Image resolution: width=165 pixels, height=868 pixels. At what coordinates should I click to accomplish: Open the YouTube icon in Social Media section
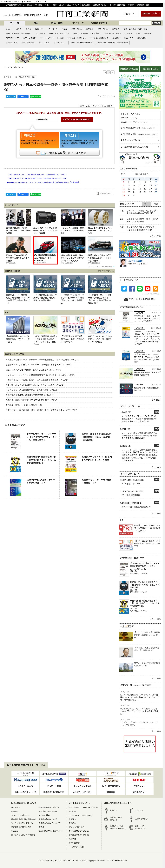click(x=148, y=289)
